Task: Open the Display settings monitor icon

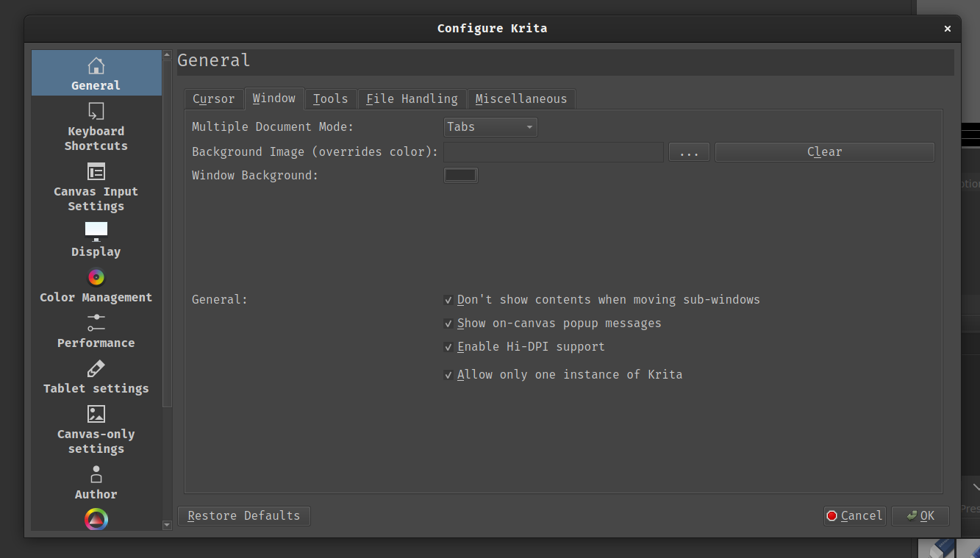Action: 96,231
